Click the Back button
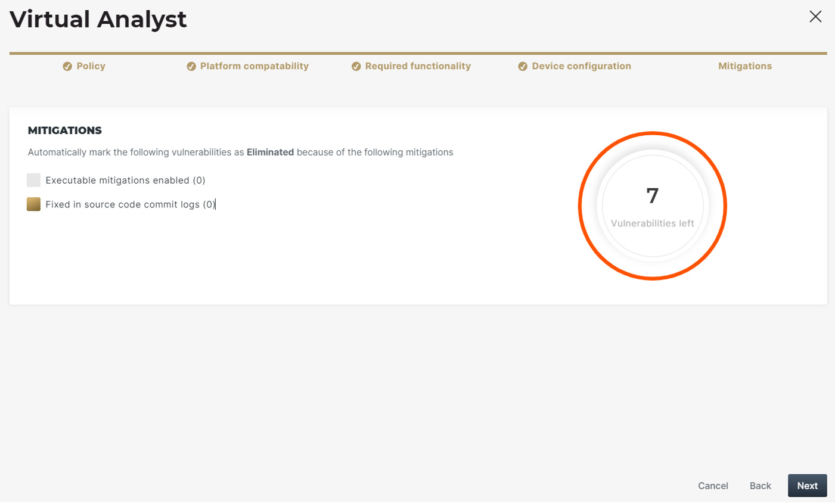Screen dimensions: 835x504 (760, 486)
